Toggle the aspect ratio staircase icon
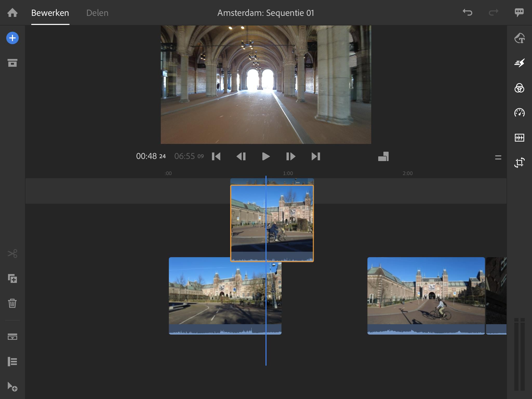 click(383, 157)
